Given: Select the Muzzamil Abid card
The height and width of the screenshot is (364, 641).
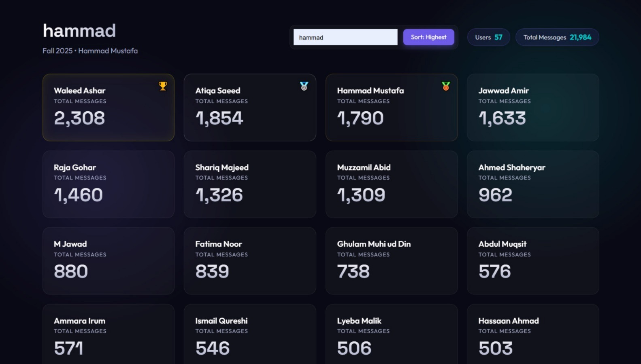Looking at the screenshot, I should pos(392,184).
